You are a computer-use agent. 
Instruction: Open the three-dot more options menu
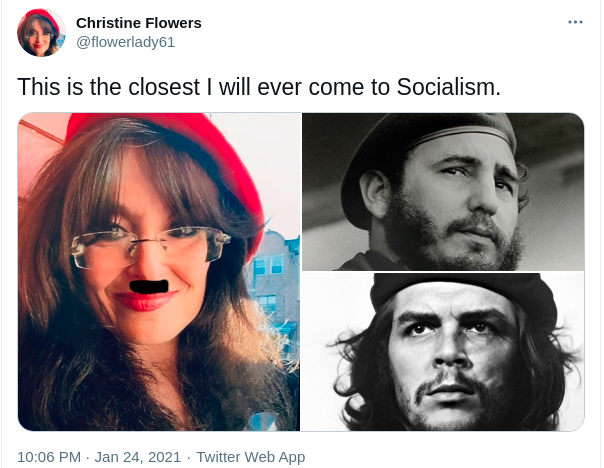pos(575,22)
